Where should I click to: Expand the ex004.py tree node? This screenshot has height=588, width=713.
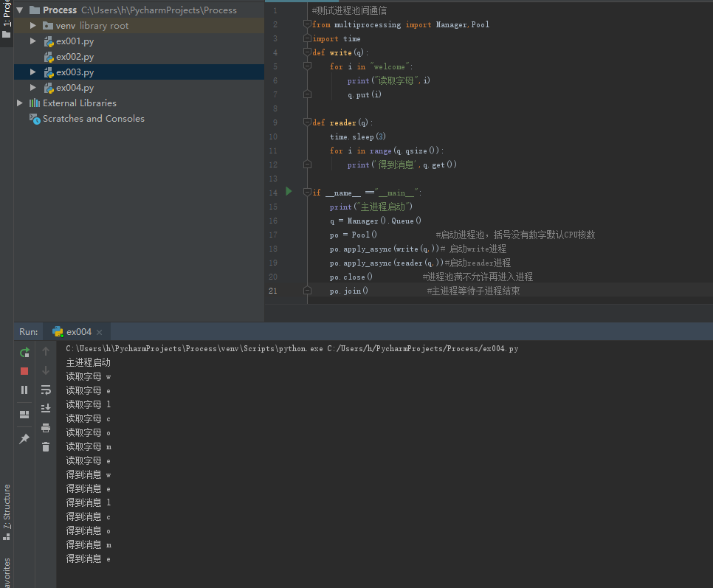tap(32, 87)
